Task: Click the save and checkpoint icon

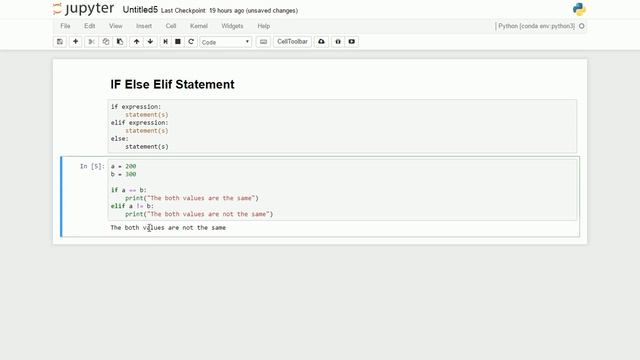Action: coord(60,42)
